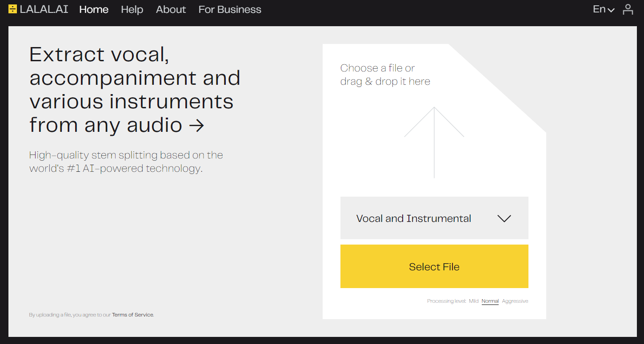Open the Terms of Service link
Image resolution: width=644 pixels, height=344 pixels.
point(132,315)
